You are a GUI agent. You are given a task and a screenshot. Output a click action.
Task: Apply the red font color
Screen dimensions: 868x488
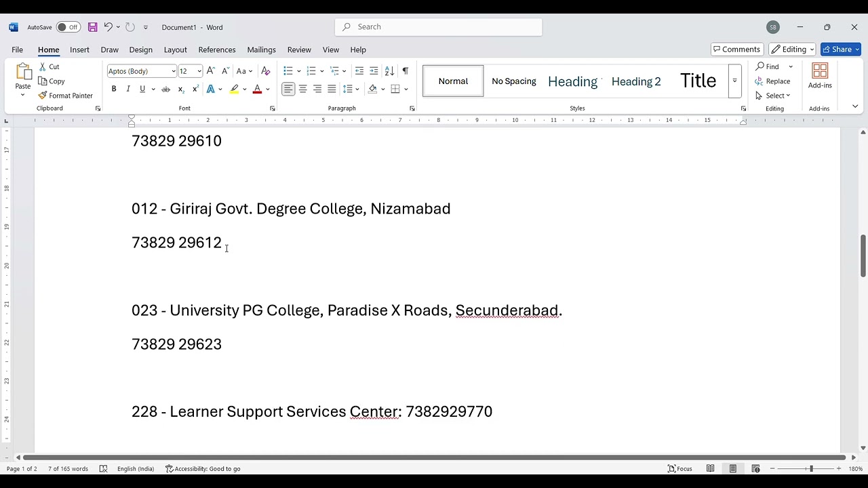point(257,89)
